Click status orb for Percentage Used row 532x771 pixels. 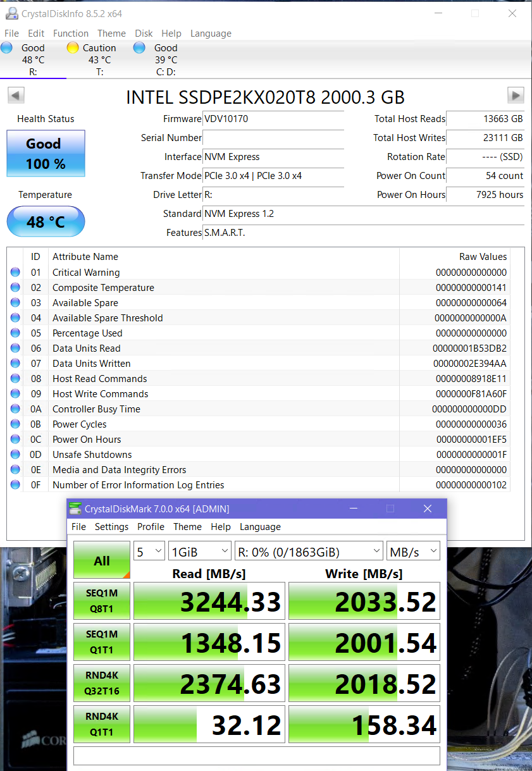(15, 333)
